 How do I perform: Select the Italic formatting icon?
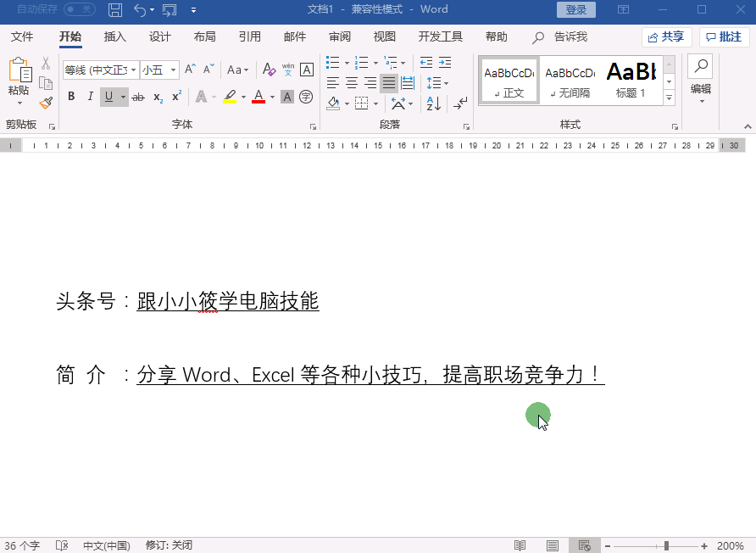[90, 95]
